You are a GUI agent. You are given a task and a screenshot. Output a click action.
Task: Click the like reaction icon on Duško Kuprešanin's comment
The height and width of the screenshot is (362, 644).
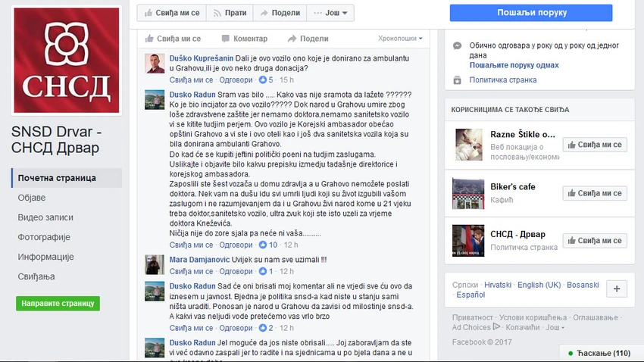(263, 80)
